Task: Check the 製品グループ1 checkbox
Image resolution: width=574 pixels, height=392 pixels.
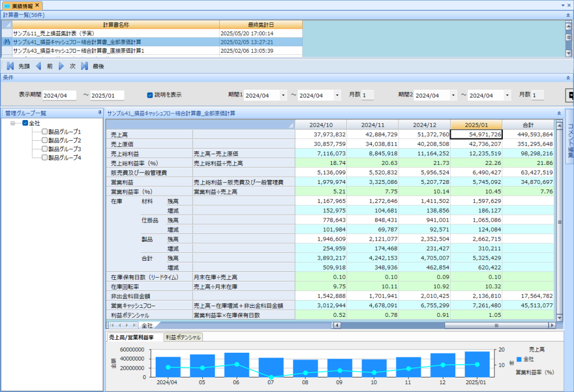Action: (x=45, y=132)
